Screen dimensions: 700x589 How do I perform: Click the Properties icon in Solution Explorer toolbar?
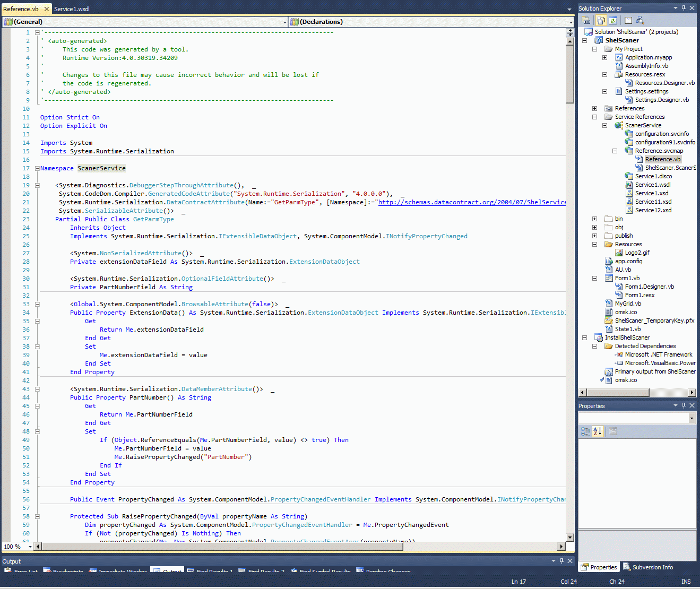(x=586, y=20)
